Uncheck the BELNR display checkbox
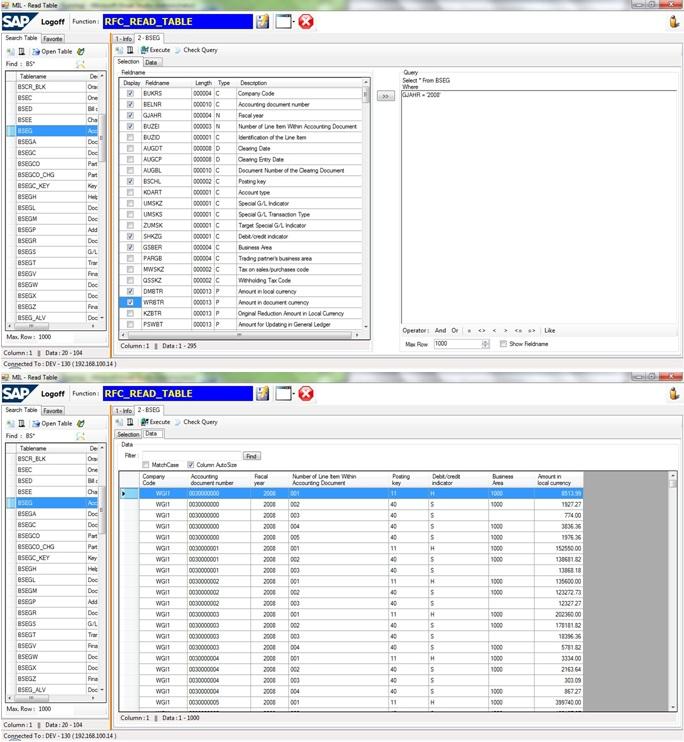The width and height of the screenshot is (684, 742). tap(130, 105)
